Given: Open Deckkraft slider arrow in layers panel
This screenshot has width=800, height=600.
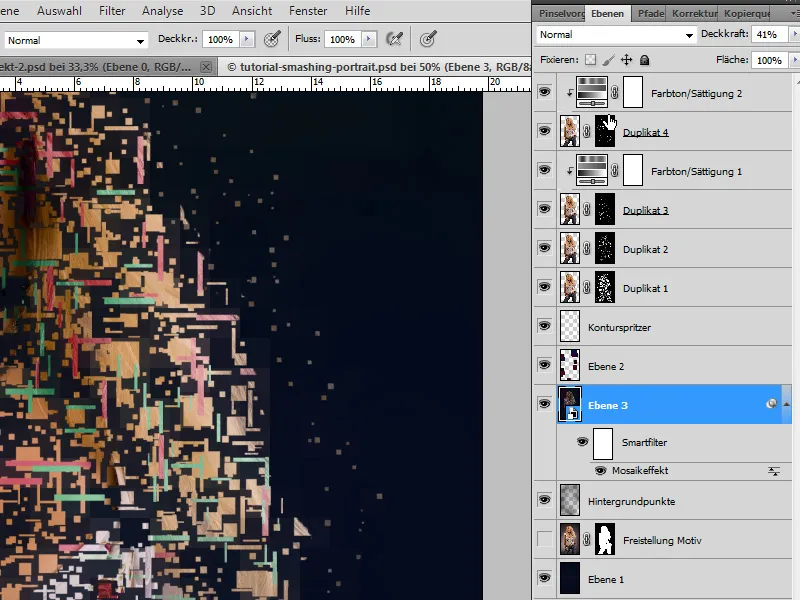Looking at the screenshot, I should click(x=794, y=34).
